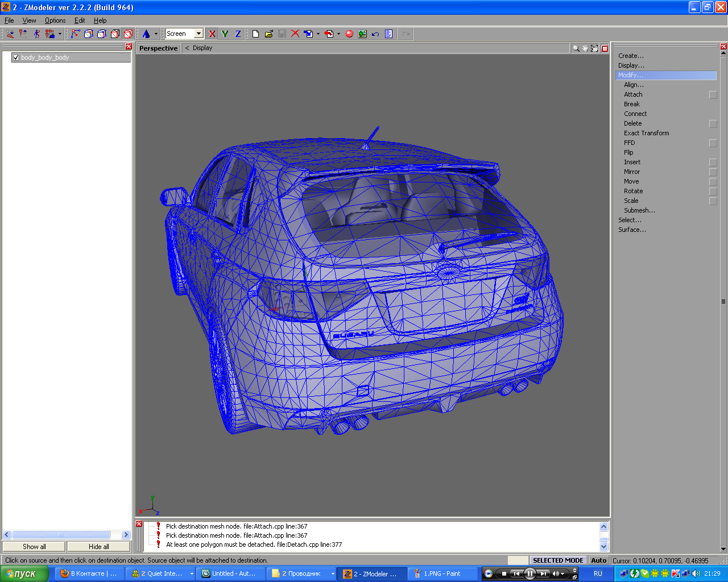Open the Perspective viewport menu
728x582 pixels.
[x=158, y=48]
